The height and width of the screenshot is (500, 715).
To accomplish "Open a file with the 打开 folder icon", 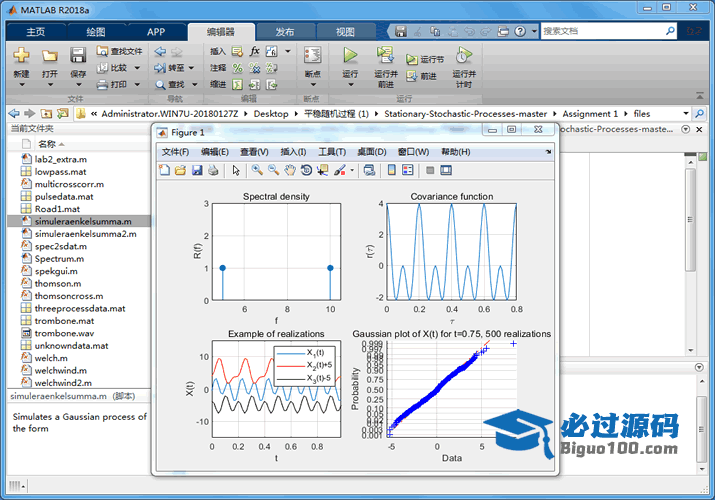I will (x=50, y=56).
